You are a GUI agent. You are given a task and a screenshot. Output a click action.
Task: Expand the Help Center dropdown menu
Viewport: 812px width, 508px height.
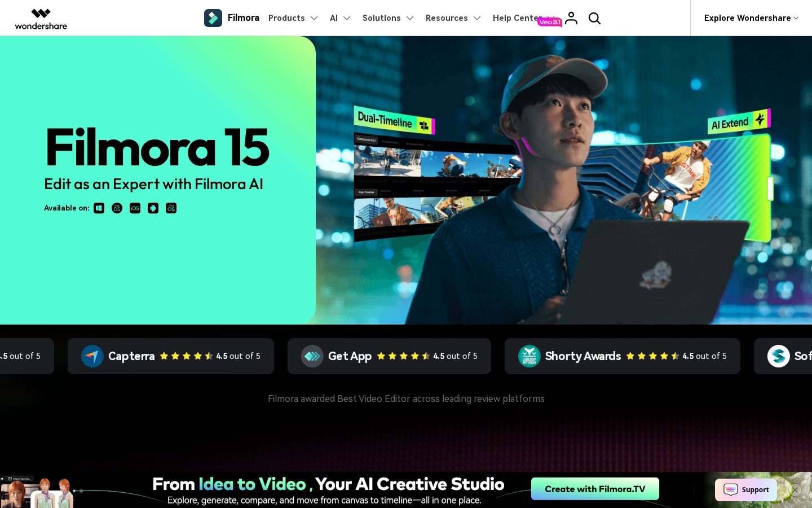(518, 18)
